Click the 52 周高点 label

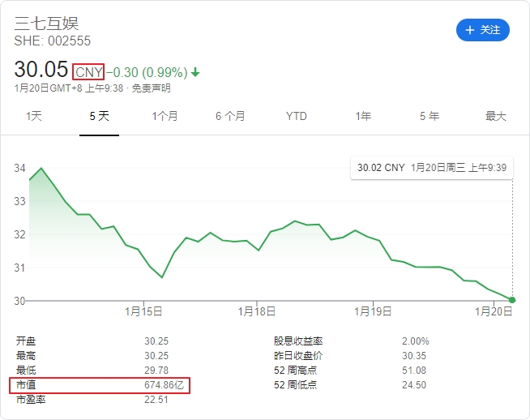click(296, 371)
